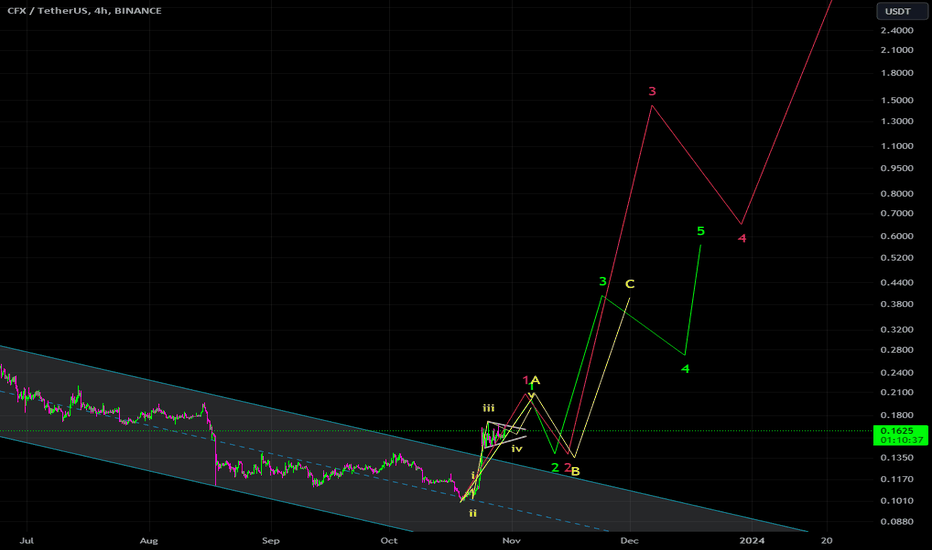Select the current price label 0.1625
This screenshot has width=932, height=550.
click(897, 431)
